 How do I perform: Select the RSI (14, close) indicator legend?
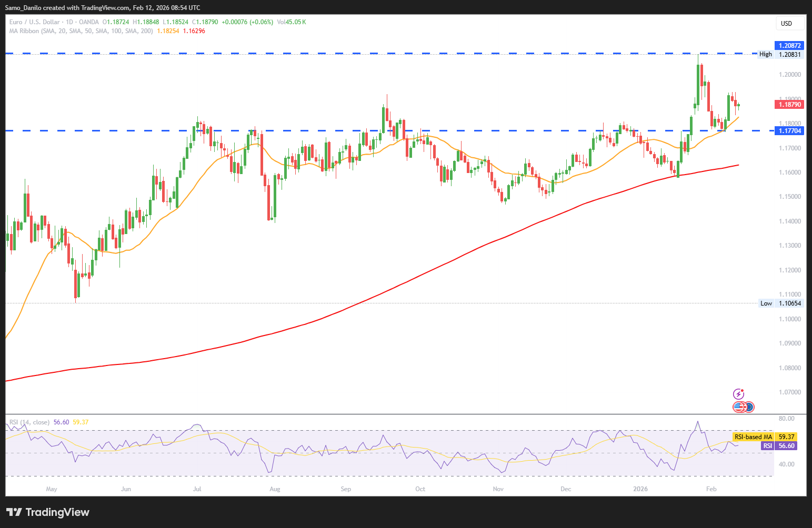[x=29, y=422]
